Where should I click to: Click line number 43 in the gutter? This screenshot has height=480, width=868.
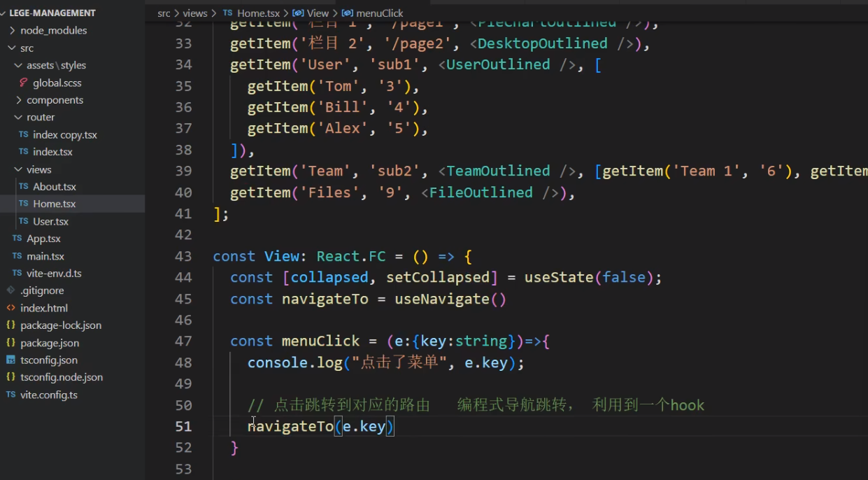(x=183, y=256)
